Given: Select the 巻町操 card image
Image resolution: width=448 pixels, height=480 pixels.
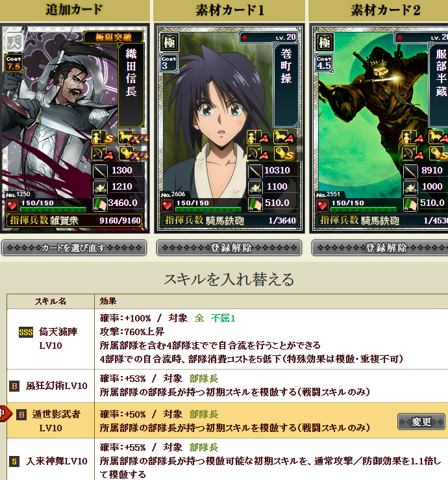Looking at the screenshot, I should pyautogui.click(x=229, y=128).
